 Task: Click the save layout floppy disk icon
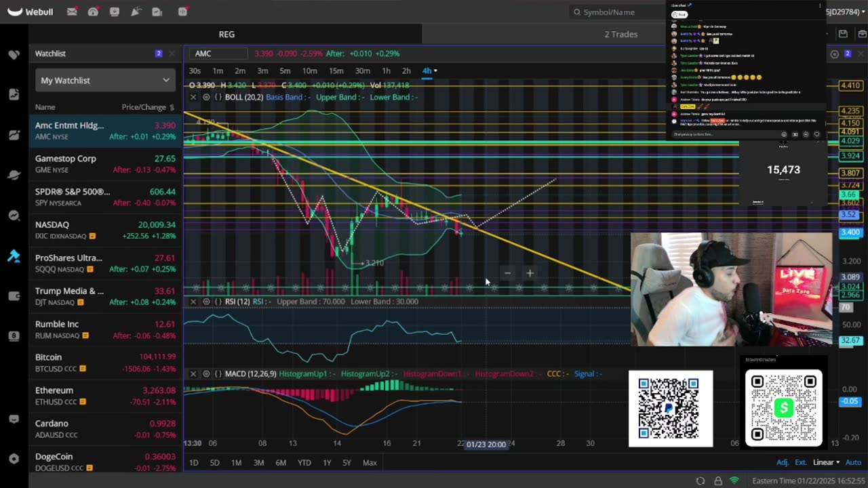pos(843,34)
